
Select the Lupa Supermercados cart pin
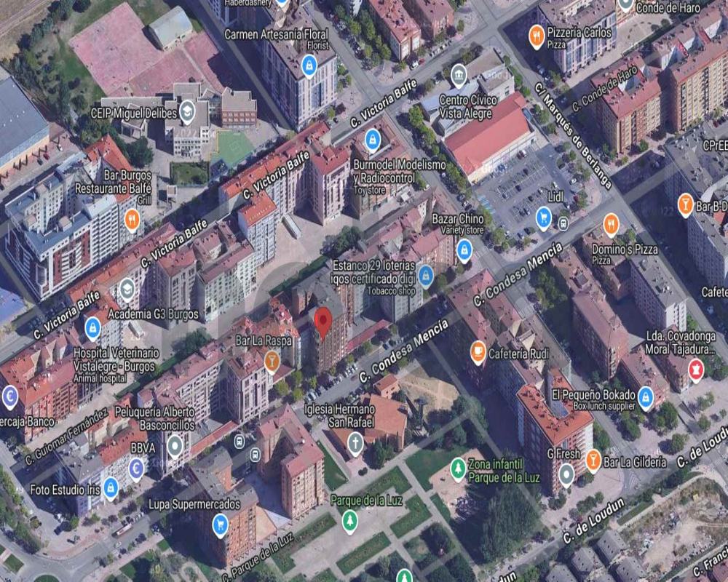pos(221,525)
